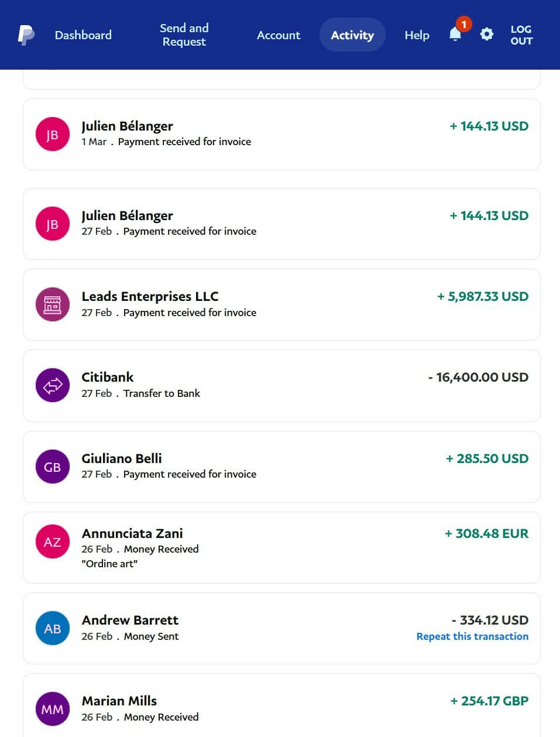Click the AB avatar for Andrew Barrett

(53, 628)
